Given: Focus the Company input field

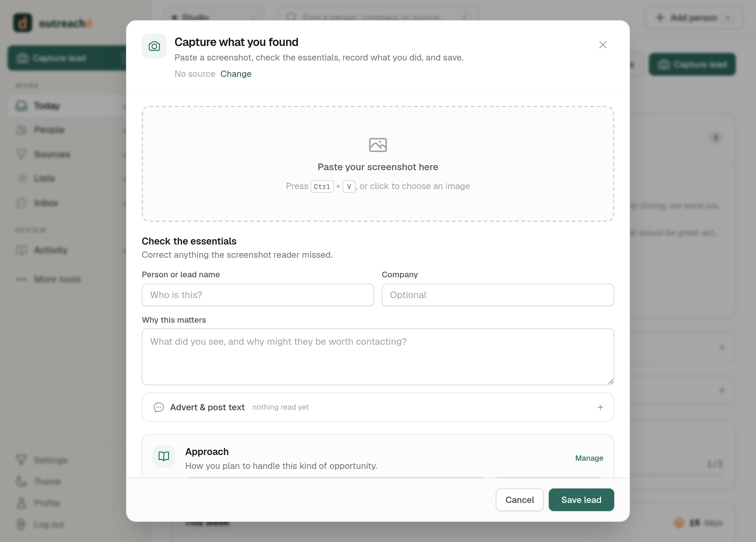Looking at the screenshot, I should [498, 295].
